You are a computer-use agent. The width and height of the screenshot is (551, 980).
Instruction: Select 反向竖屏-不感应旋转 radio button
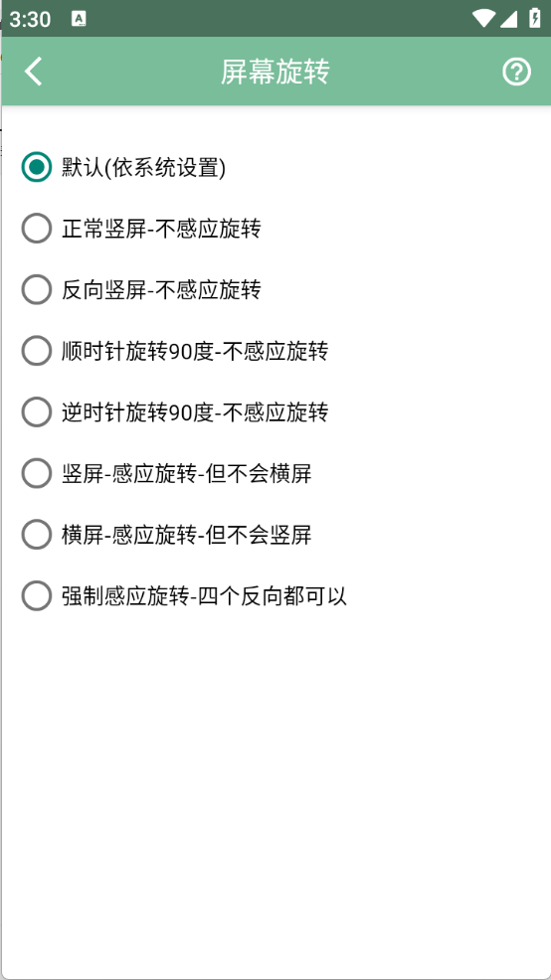[36, 289]
